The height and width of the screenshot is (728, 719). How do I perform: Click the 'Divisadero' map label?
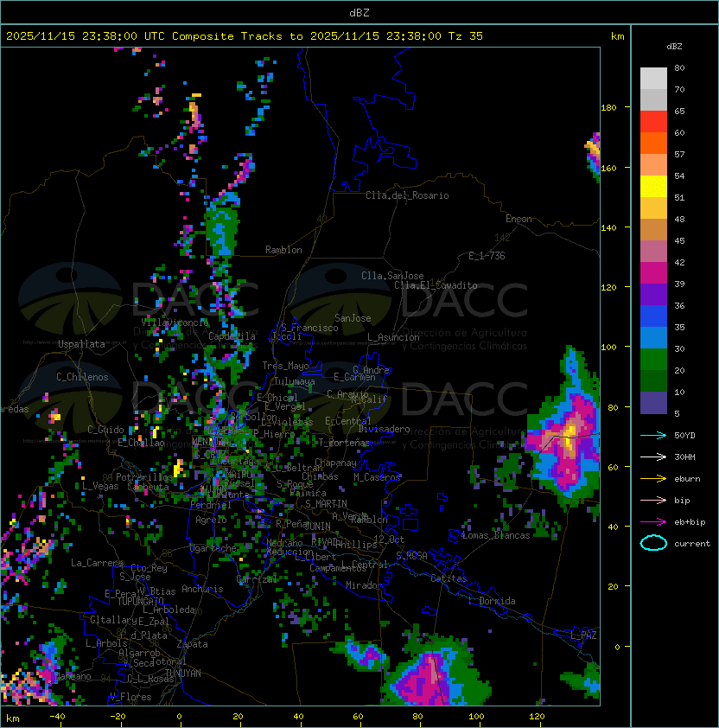[x=384, y=429]
